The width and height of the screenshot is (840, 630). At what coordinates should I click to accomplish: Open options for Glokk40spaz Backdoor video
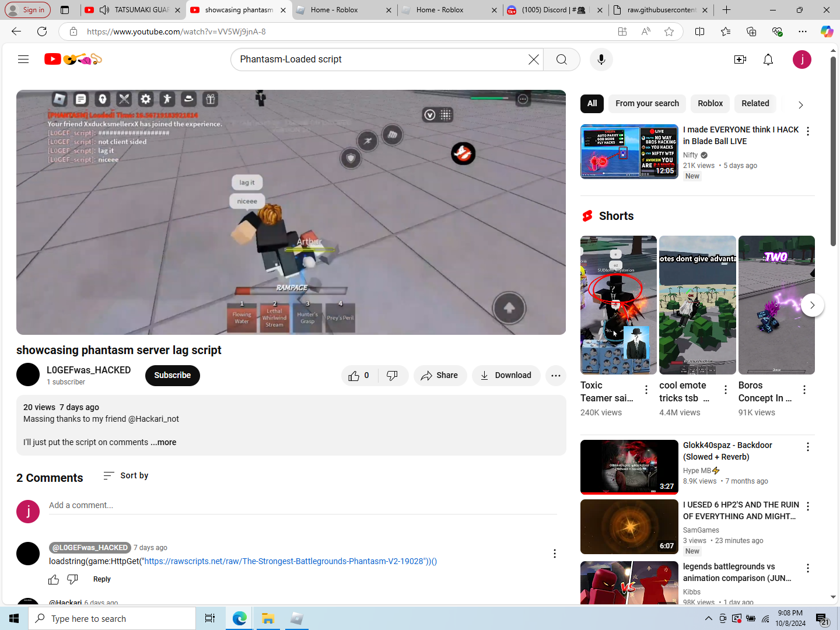(x=808, y=447)
